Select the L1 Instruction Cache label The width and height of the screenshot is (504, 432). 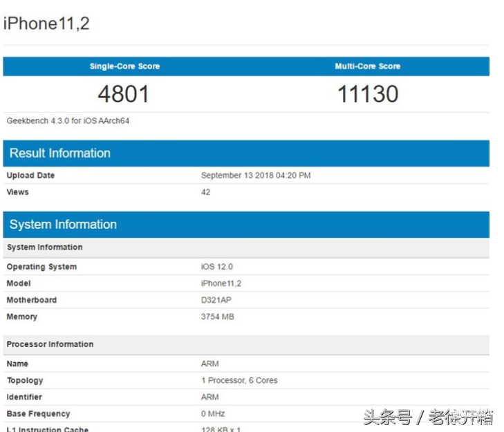click(47, 429)
